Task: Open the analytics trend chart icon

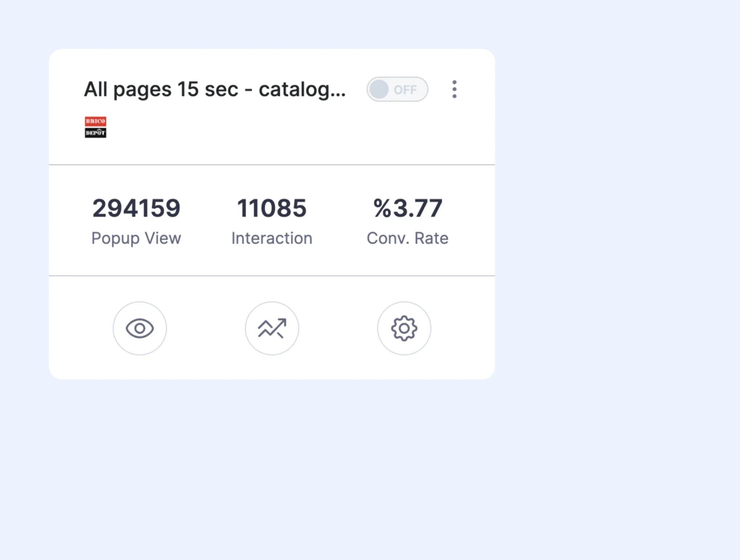Action: 272,328
